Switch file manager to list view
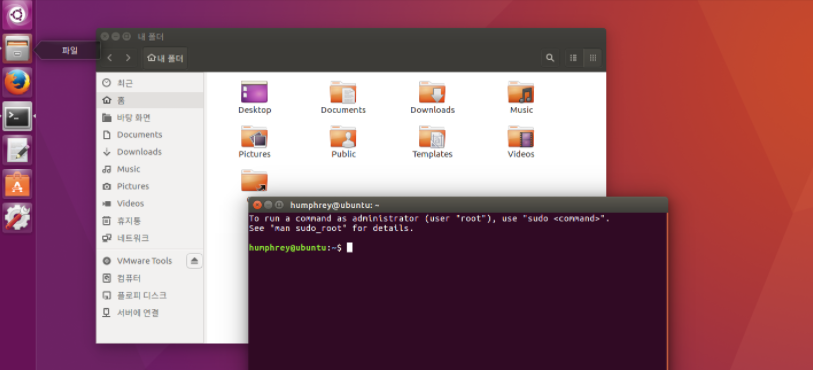The height and width of the screenshot is (370, 813). pyautogui.click(x=573, y=58)
